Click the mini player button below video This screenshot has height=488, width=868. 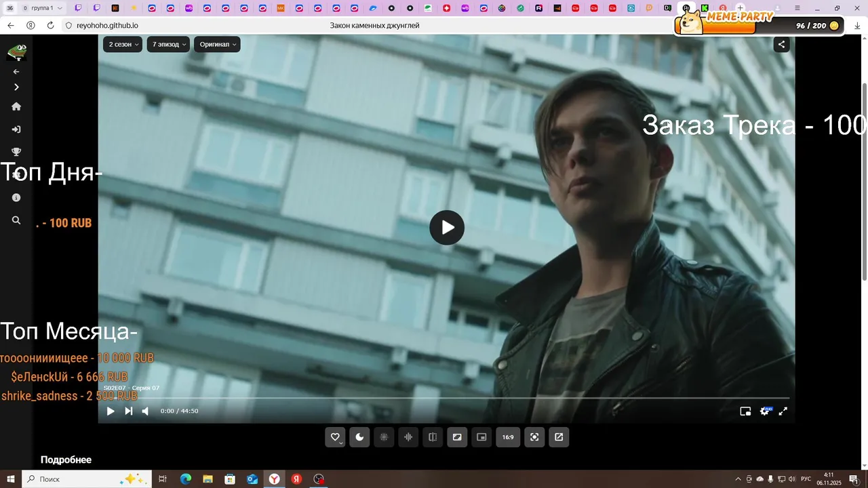pyautogui.click(x=481, y=437)
